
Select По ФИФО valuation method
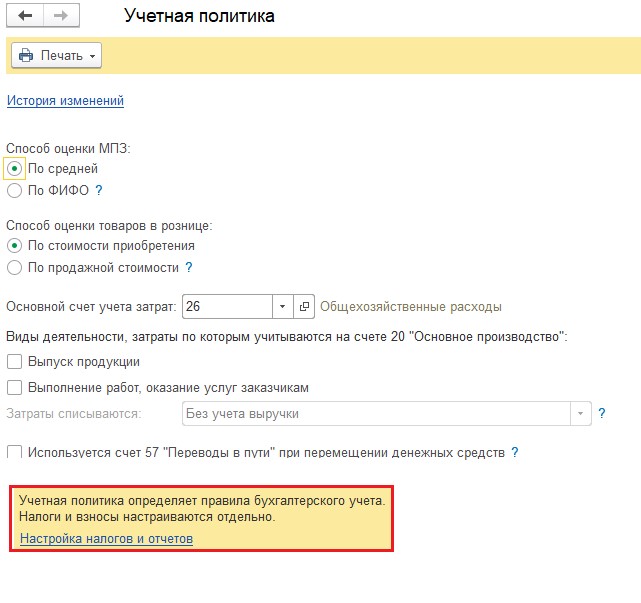pyautogui.click(x=14, y=190)
